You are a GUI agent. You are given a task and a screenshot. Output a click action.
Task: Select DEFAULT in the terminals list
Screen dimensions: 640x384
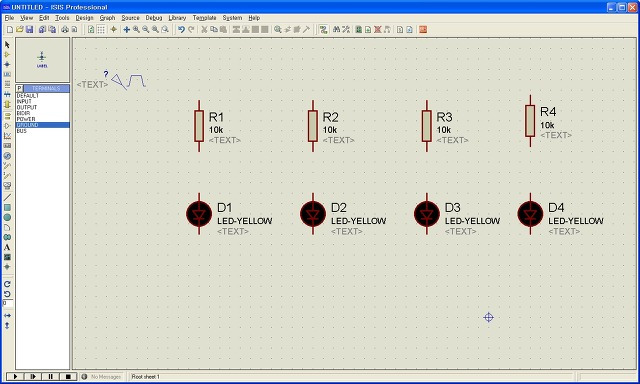coord(42,95)
